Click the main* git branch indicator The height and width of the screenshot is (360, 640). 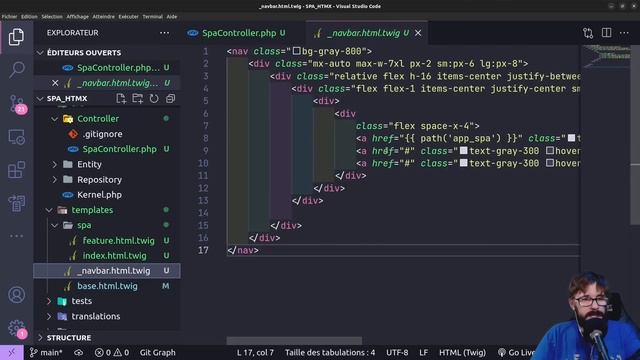point(46,352)
